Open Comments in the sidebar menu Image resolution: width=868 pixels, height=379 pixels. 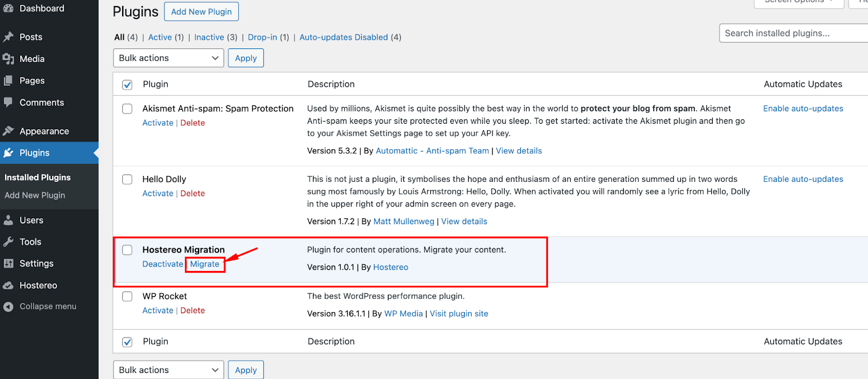pos(42,102)
